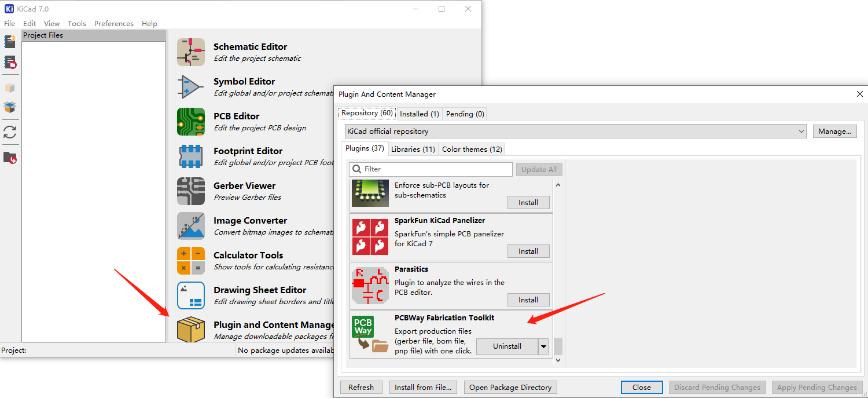Click the PCBWay Fabrication Toolkit logo
The height and width of the screenshot is (398, 868).
(370, 334)
